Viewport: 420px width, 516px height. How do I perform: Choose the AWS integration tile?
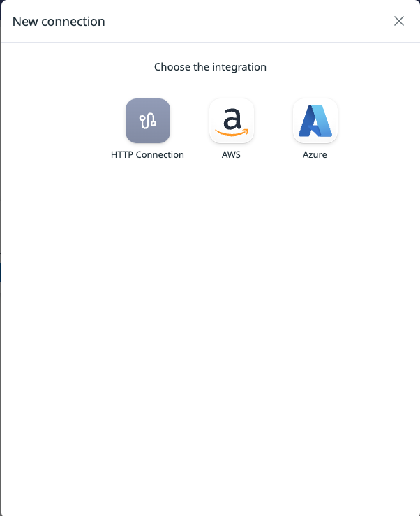(x=231, y=120)
